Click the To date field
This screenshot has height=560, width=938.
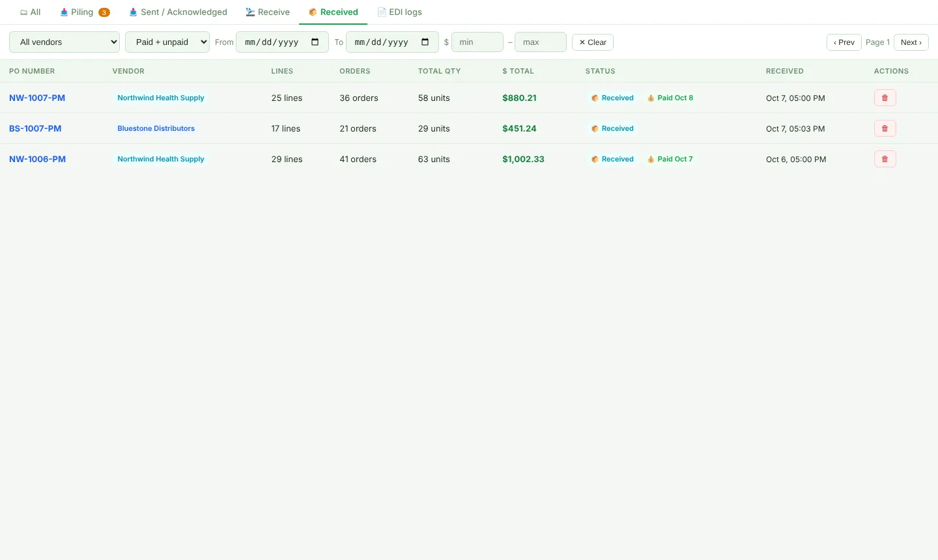[x=392, y=42]
